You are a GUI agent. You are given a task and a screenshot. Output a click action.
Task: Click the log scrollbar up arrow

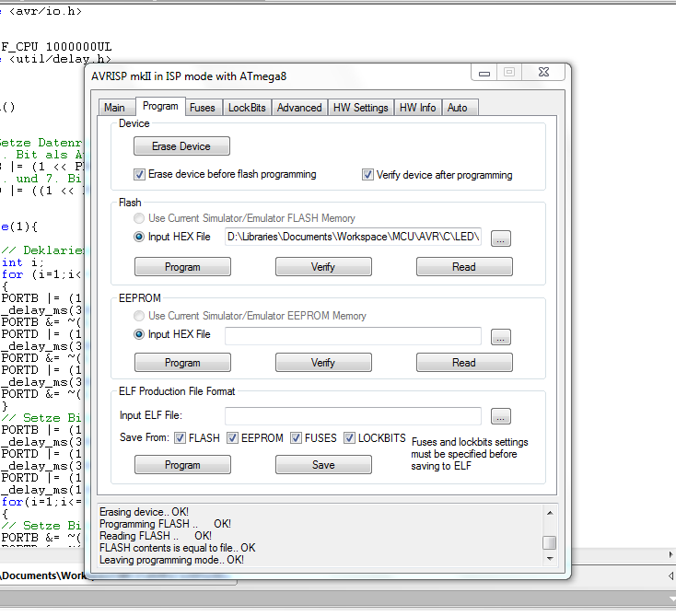[550, 513]
